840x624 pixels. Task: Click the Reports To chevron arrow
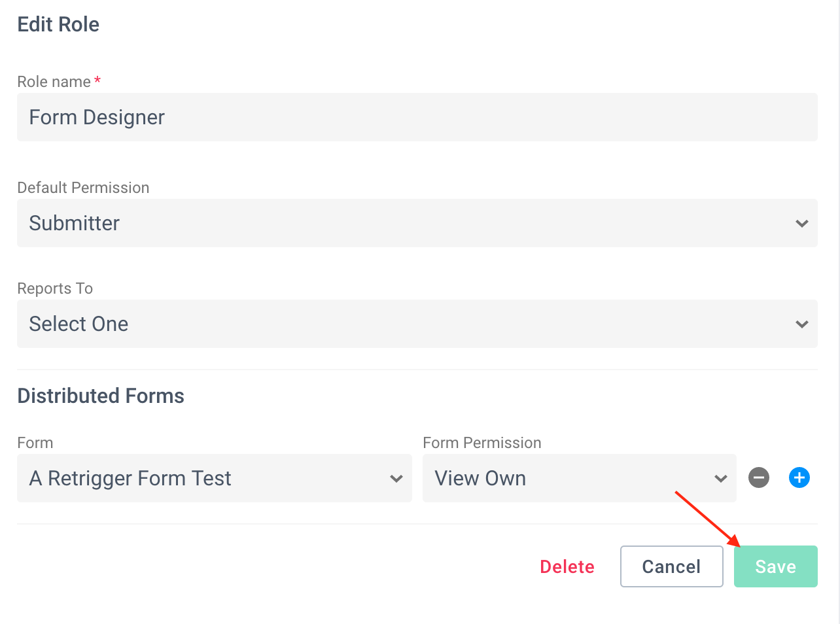click(802, 324)
